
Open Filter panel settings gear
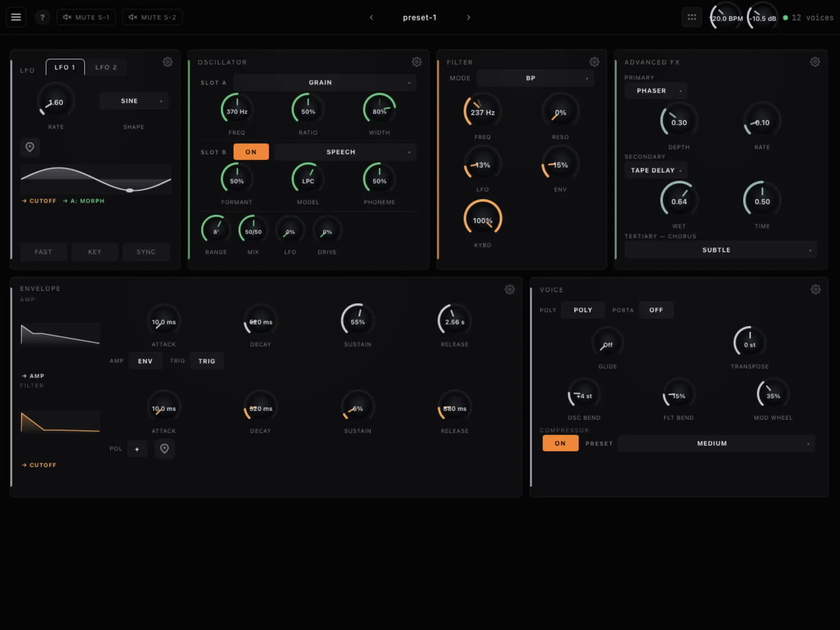click(x=594, y=62)
